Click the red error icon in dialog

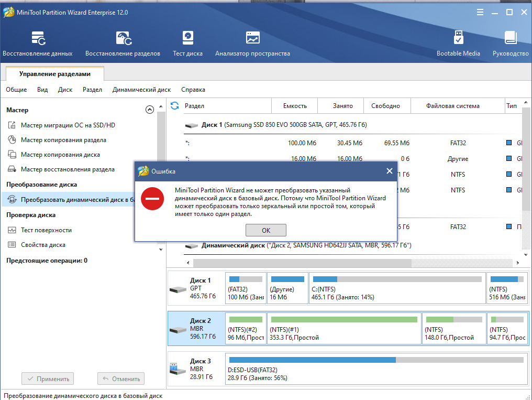point(152,199)
